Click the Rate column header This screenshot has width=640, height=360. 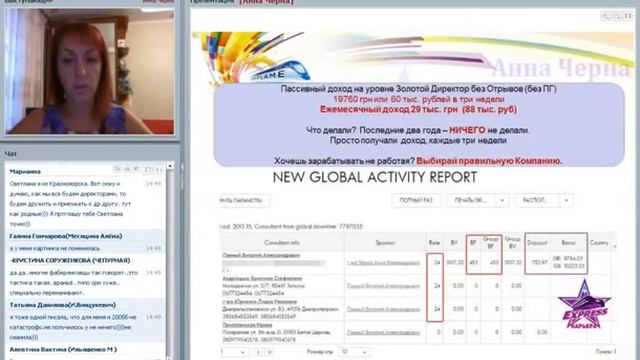434,242
